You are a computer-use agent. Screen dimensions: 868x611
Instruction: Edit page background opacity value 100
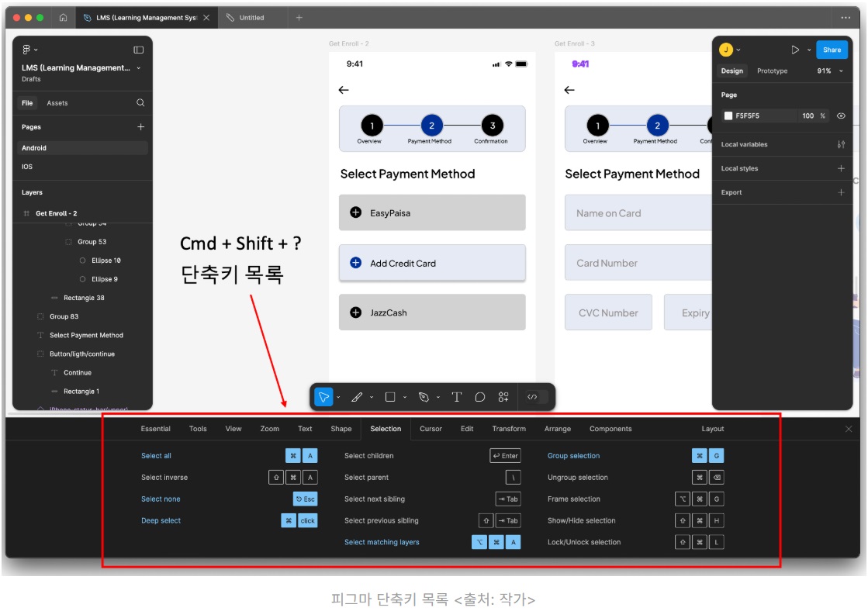[808, 116]
